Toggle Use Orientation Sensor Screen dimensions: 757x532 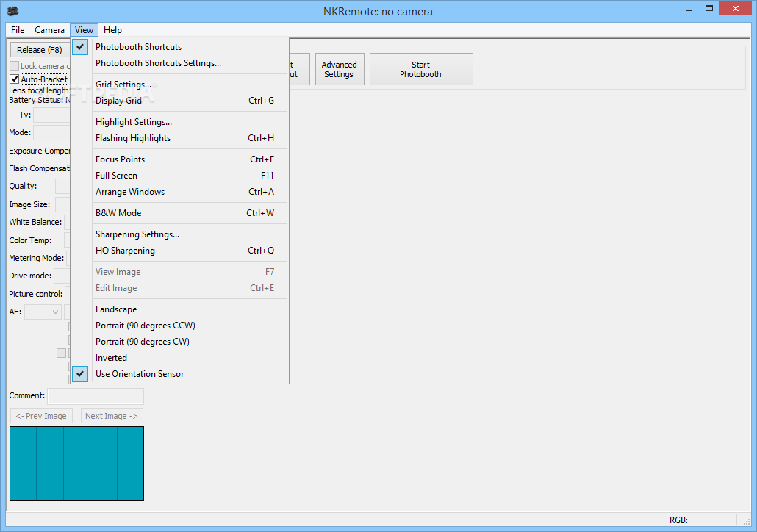click(x=179, y=374)
